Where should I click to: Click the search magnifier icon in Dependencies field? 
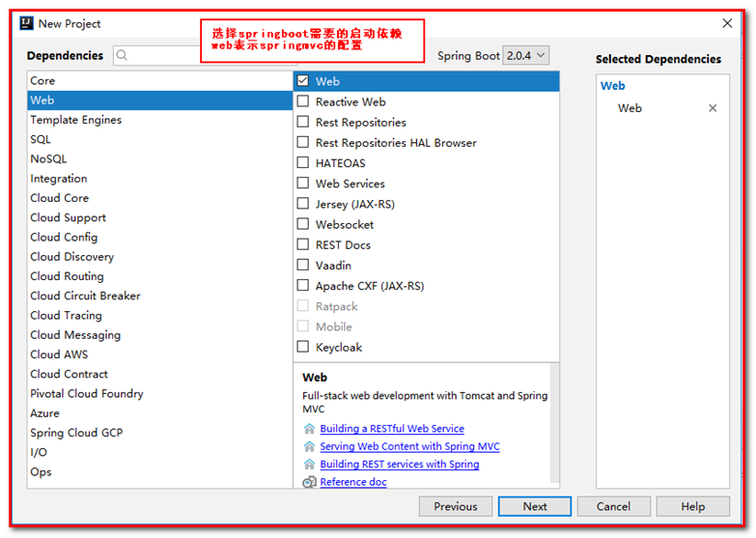pyautogui.click(x=122, y=55)
